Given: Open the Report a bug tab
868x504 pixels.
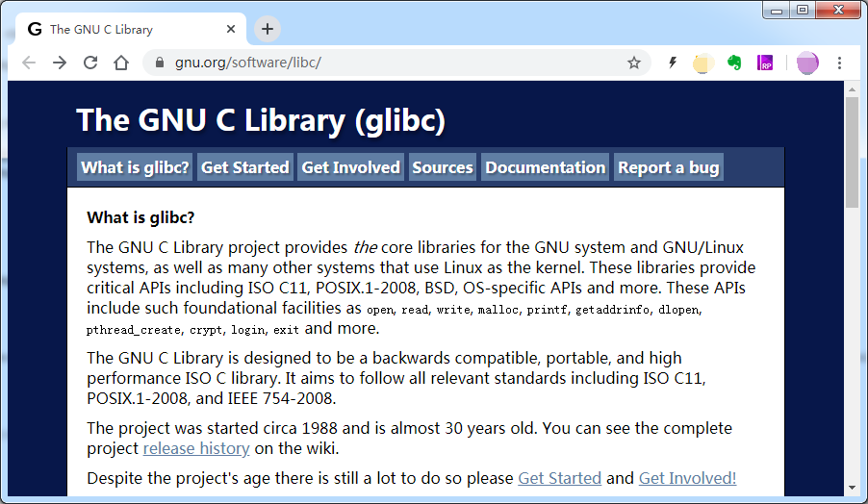Looking at the screenshot, I should pos(669,167).
